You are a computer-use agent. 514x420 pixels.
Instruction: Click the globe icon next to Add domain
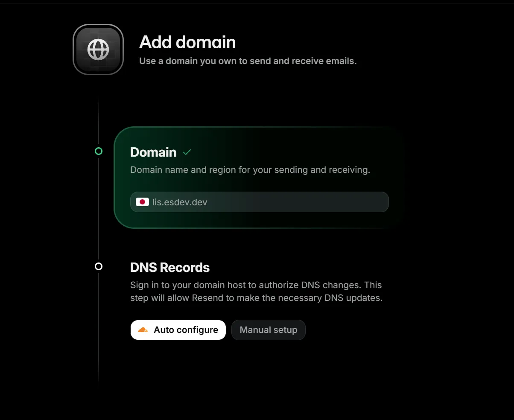pyautogui.click(x=98, y=50)
